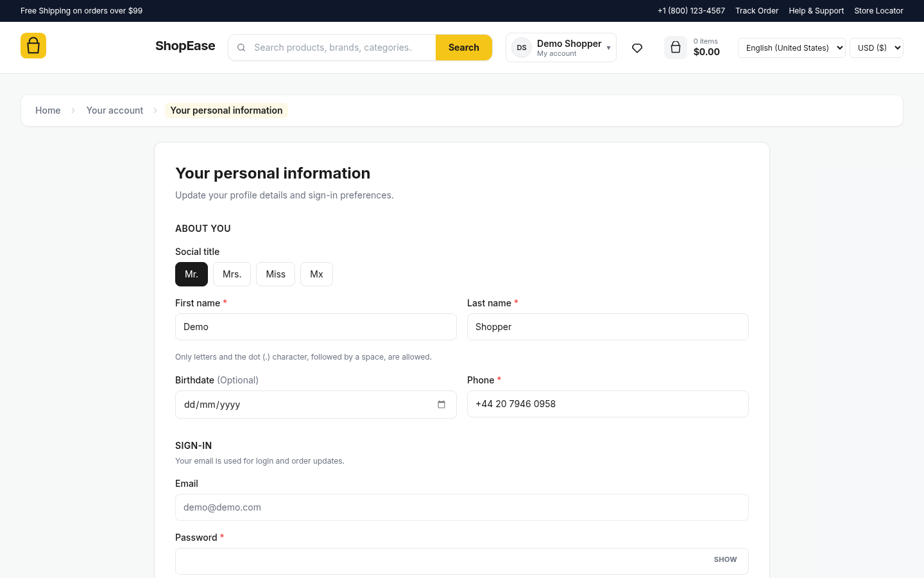Image resolution: width=924 pixels, height=578 pixels.
Task: Toggle password visibility with SHOW
Action: 725,560
